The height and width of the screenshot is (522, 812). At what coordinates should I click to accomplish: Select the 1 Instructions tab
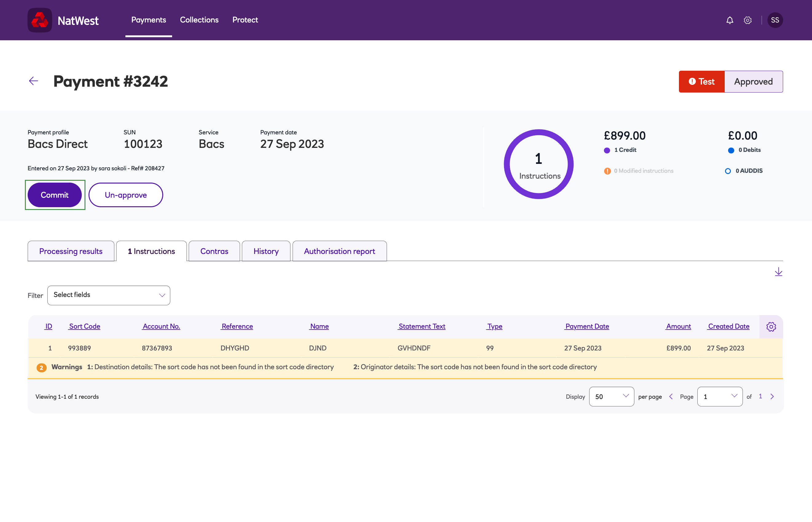tap(151, 251)
